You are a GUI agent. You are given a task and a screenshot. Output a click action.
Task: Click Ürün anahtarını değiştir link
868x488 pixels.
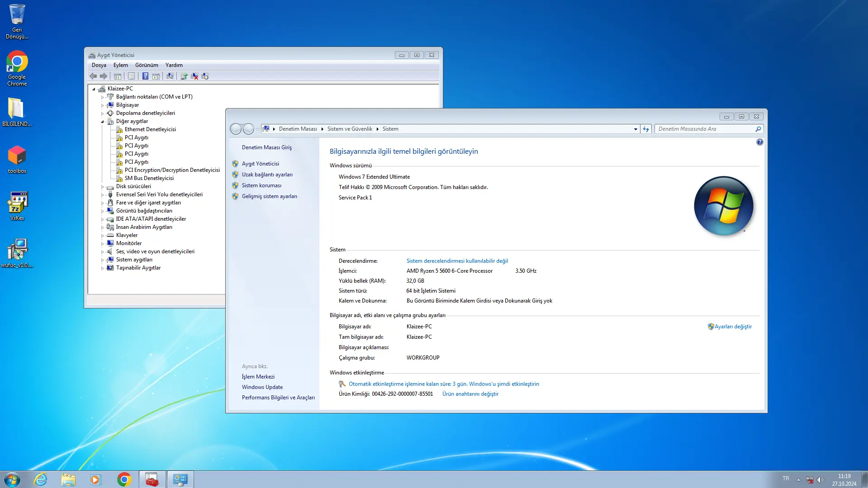coord(470,394)
